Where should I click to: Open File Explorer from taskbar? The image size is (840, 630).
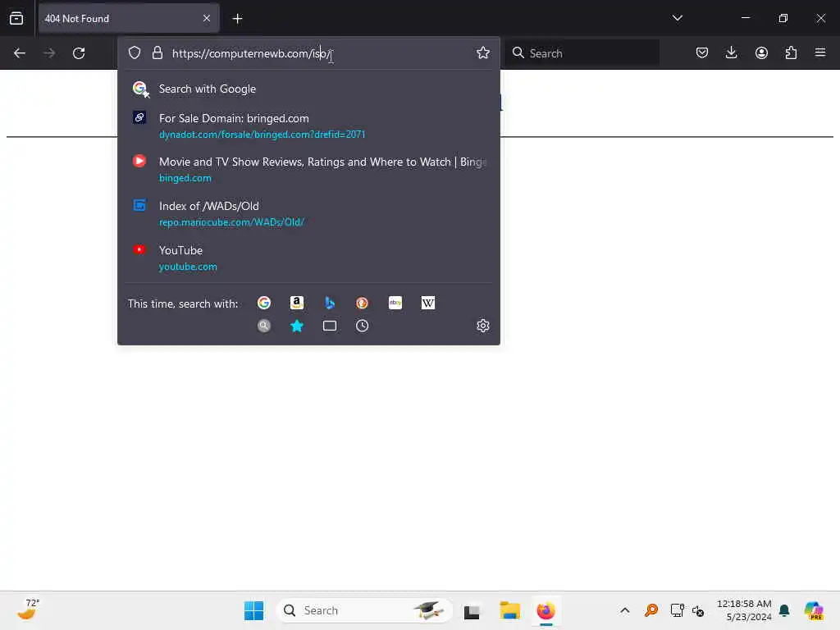click(509, 610)
